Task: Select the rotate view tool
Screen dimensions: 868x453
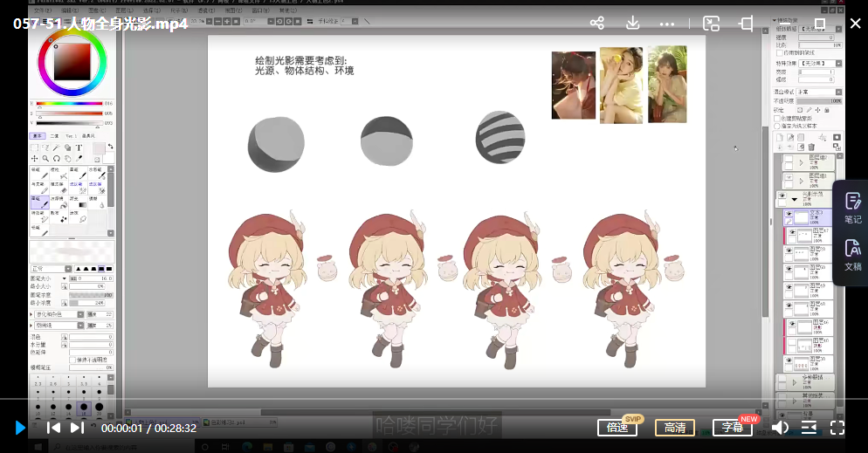Action: pos(57,158)
